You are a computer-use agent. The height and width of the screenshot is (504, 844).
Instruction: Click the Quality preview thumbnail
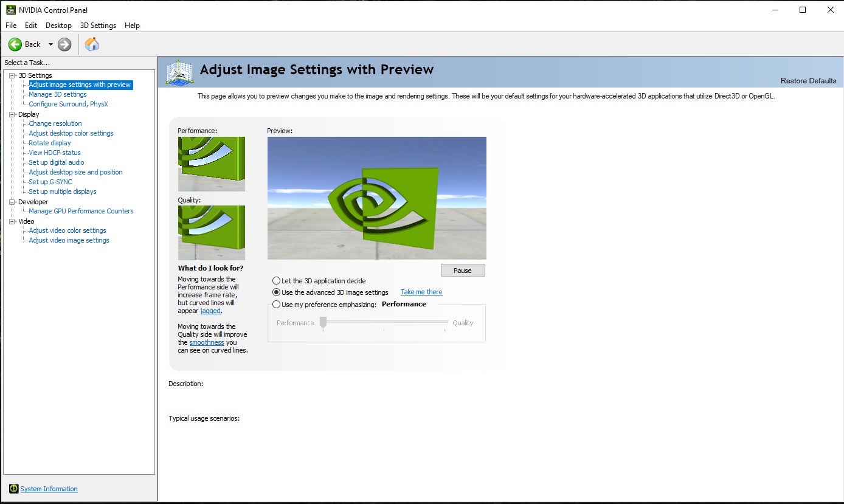(212, 233)
